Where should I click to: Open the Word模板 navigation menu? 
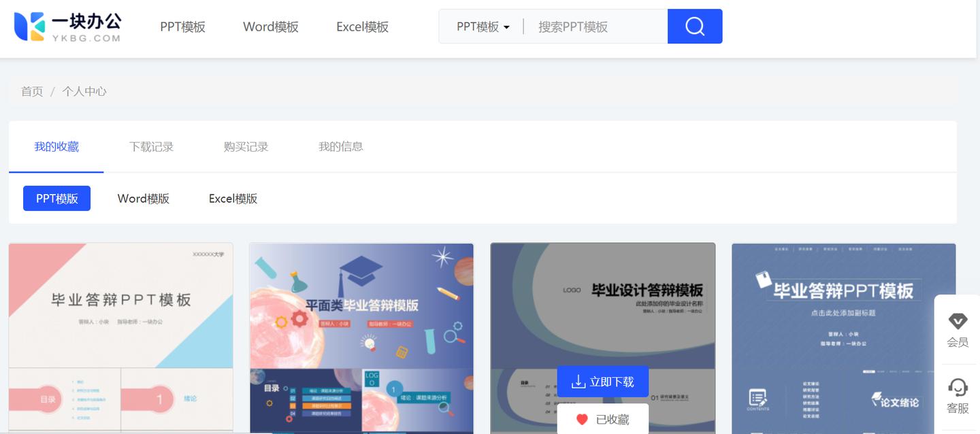[270, 27]
